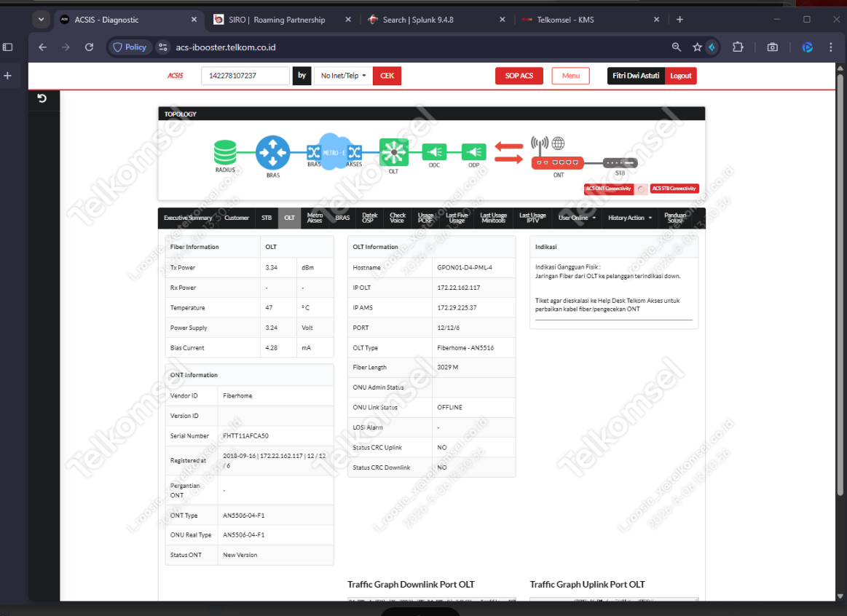The width and height of the screenshot is (847, 616).
Task: Click the AKSES switch icon
Action: [355, 152]
